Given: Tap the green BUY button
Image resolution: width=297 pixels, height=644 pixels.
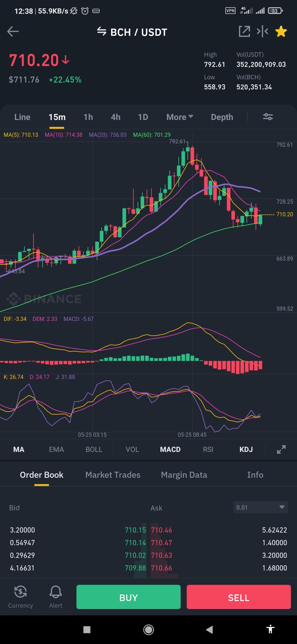Looking at the screenshot, I should coord(128,597).
